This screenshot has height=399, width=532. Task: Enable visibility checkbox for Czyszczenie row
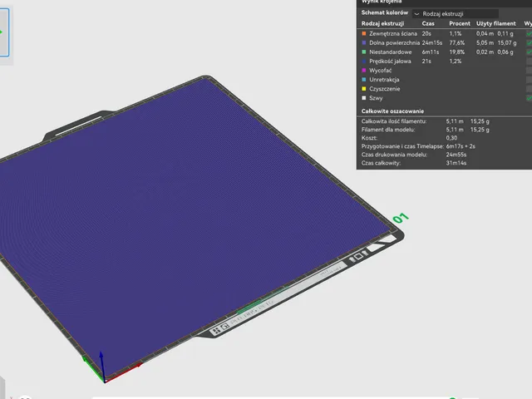[x=529, y=89]
